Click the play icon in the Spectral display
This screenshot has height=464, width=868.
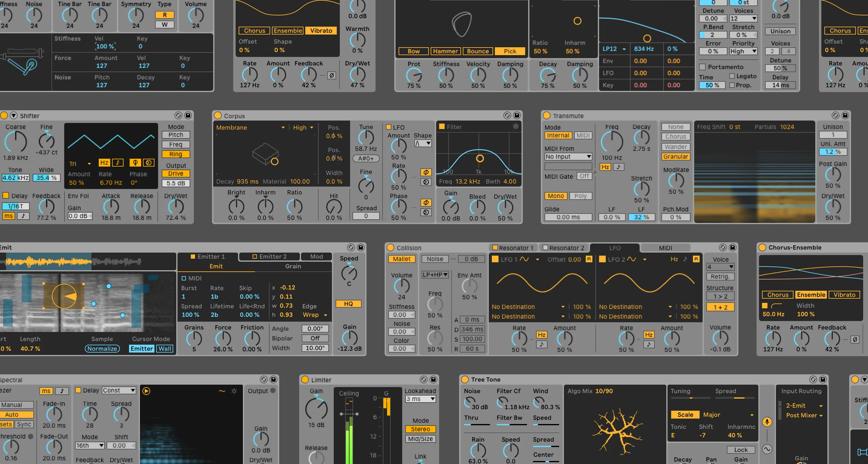[146, 391]
